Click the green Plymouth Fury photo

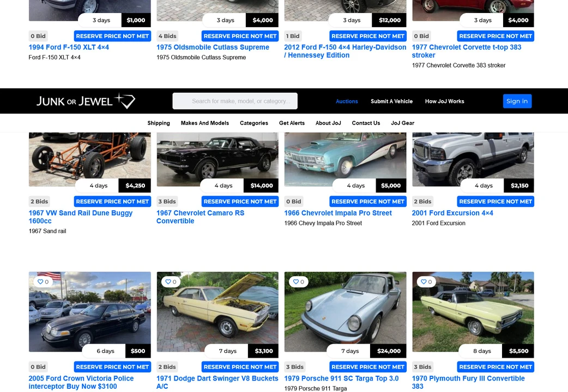[x=473, y=311]
